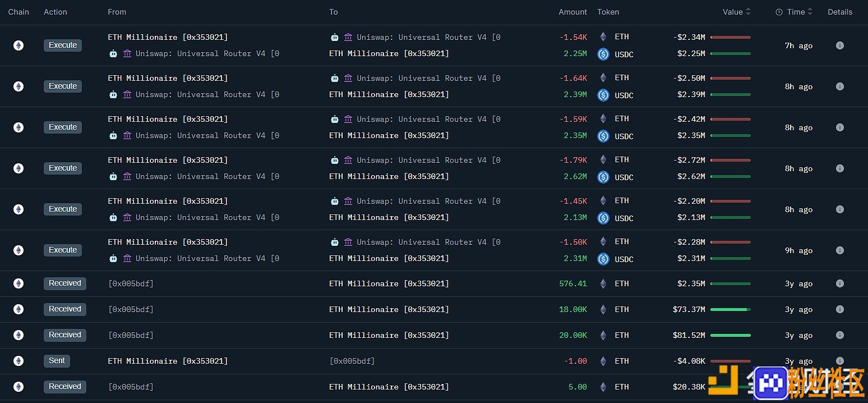
Task: Click the $20.38K value
Action: coord(689,387)
